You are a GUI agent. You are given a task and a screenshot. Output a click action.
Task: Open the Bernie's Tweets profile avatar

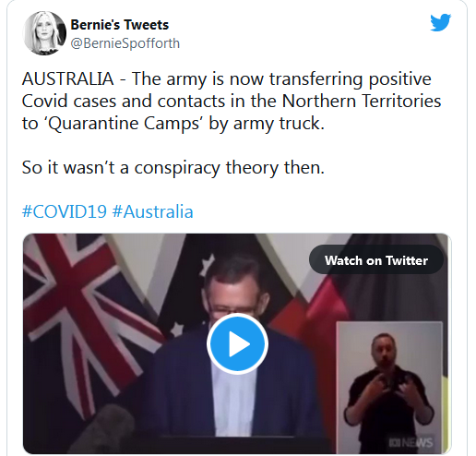44,33
